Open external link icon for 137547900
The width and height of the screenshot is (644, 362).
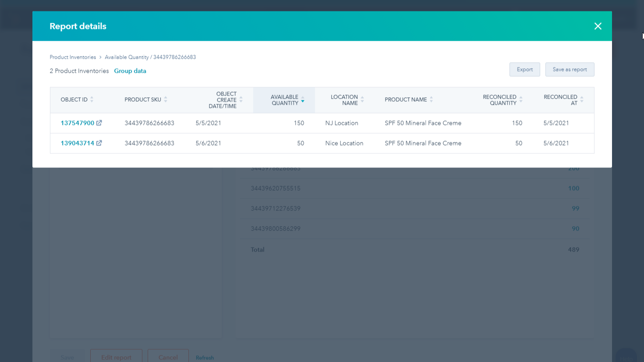point(99,123)
